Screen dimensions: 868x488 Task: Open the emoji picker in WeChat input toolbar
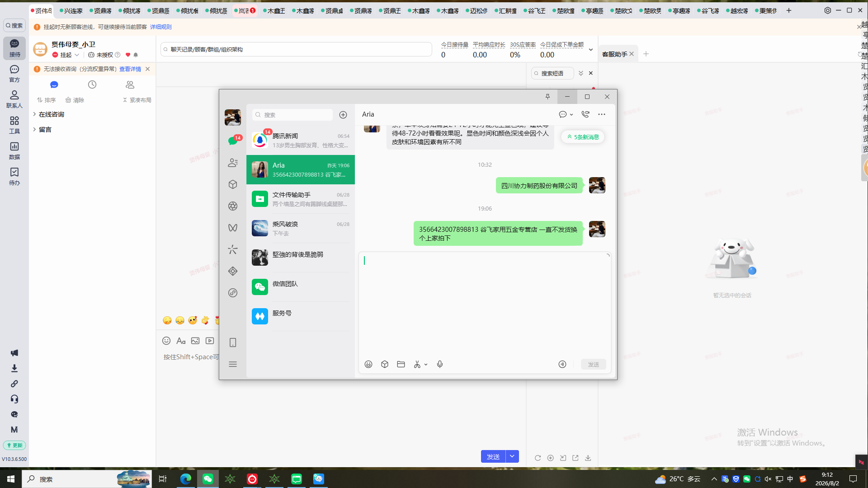point(368,364)
